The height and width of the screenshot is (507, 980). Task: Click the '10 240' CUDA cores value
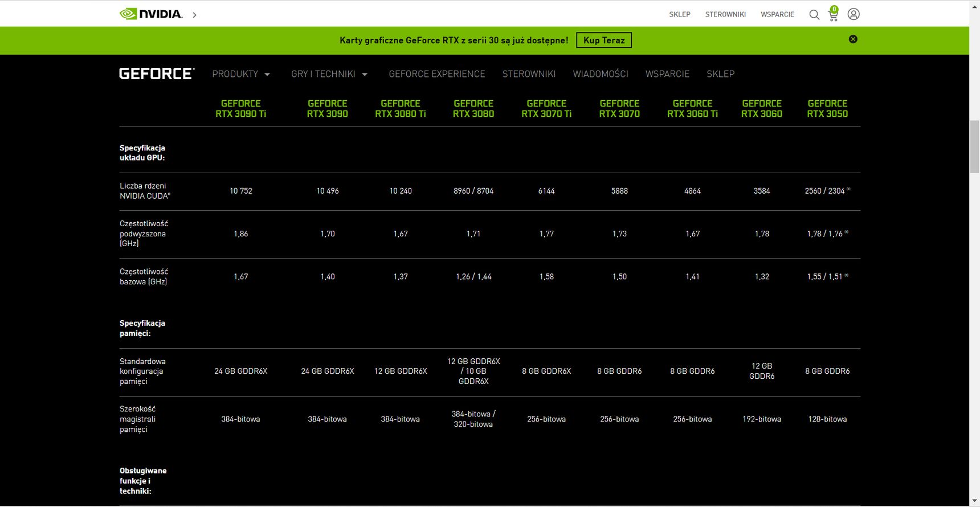pyautogui.click(x=401, y=191)
